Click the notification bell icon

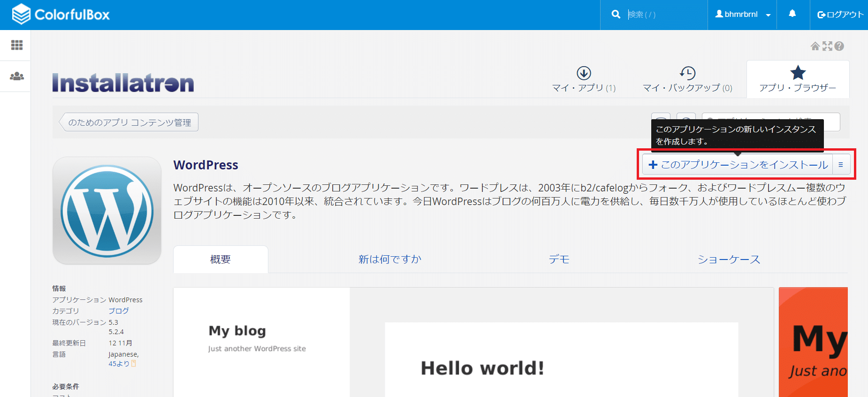pos(792,14)
